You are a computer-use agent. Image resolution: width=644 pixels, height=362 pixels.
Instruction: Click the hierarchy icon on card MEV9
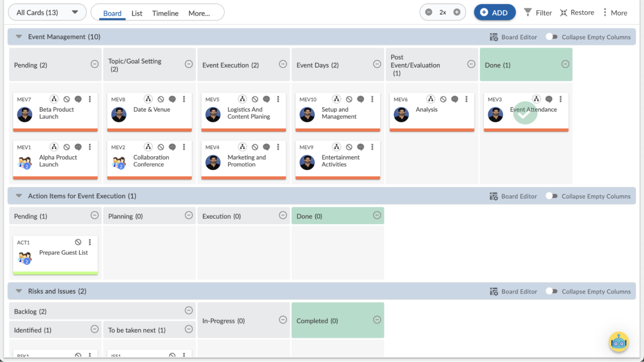click(x=337, y=147)
